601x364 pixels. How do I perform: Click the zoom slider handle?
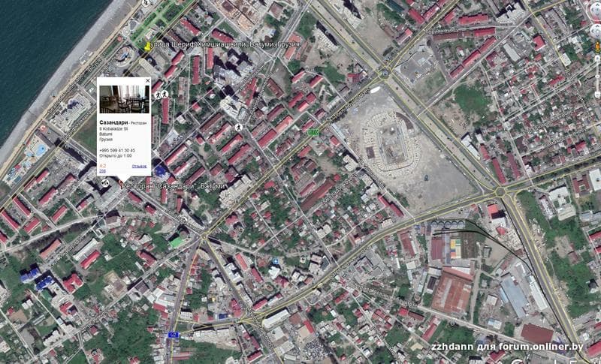coord(597,76)
